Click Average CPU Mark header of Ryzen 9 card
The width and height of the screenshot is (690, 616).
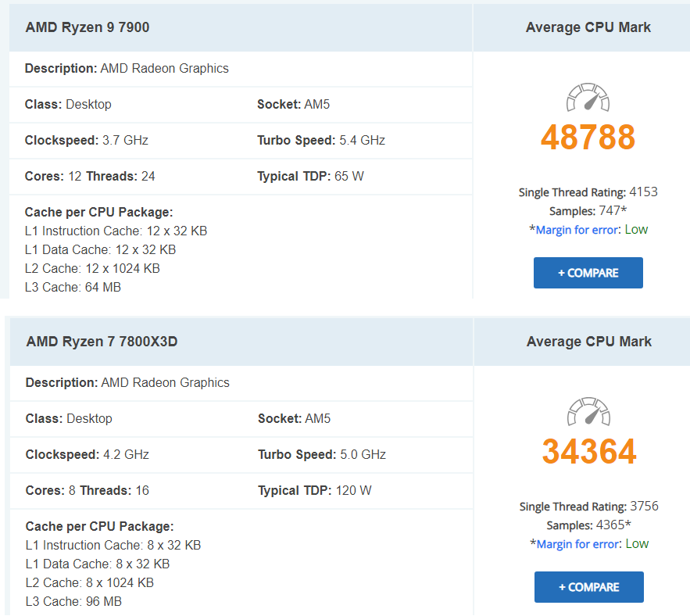coord(588,27)
